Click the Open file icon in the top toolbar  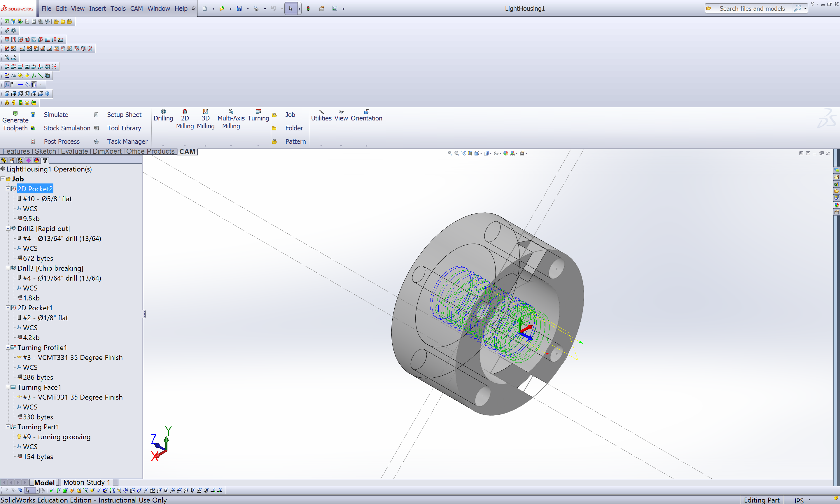tap(222, 8)
